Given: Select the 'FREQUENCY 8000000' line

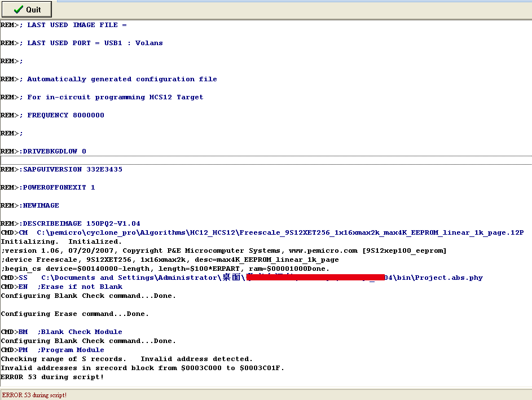Looking at the screenshot, I should tap(52, 115).
